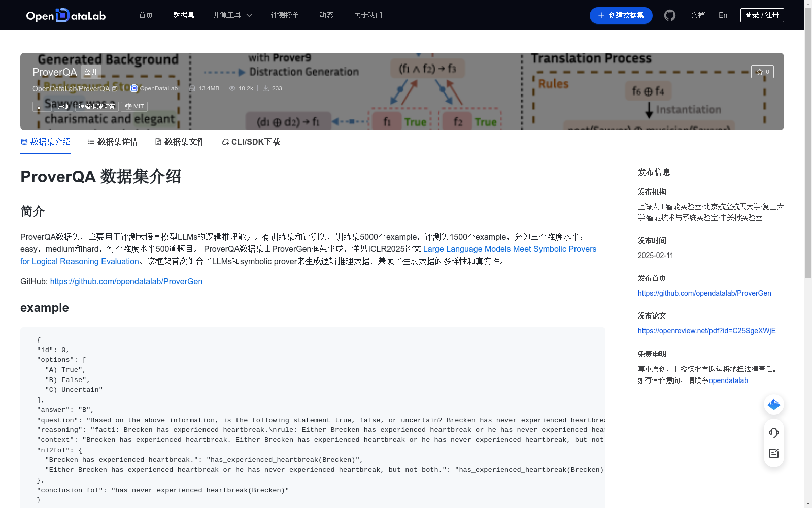Click the ProverQA banner image
The height and width of the screenshot is (508, 812).
pos(402,91)
